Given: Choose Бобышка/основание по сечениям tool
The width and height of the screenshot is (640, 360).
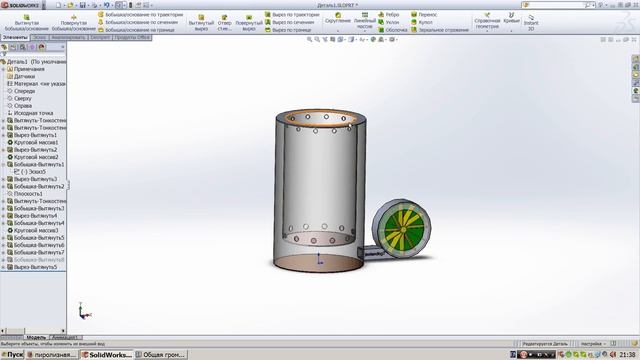Looking at the screenshot, I should [138, 22].
